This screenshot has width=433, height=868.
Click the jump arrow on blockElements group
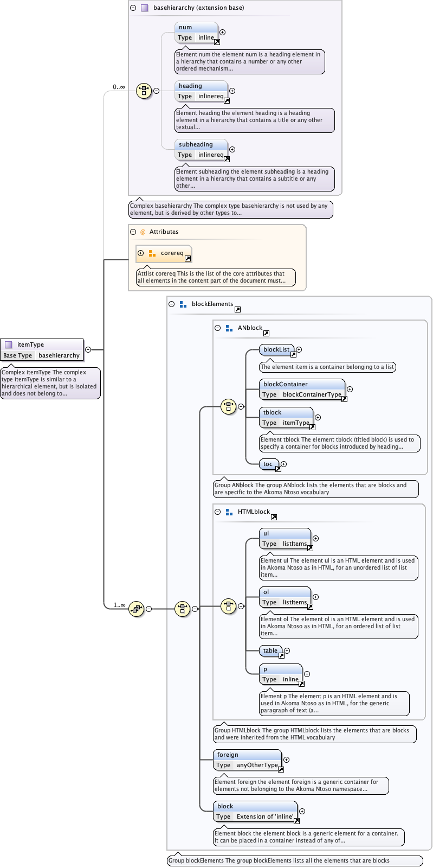[237, 309]
